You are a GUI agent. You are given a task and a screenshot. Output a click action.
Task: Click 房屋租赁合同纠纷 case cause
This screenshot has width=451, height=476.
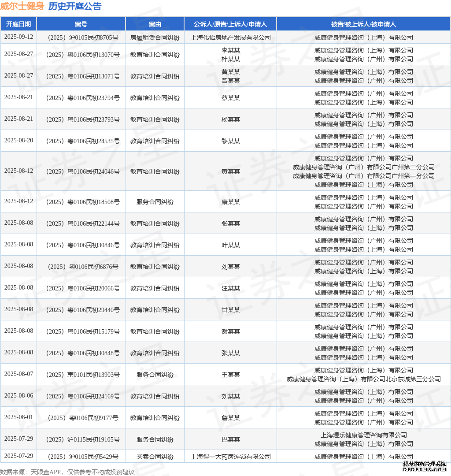[155, 37]
